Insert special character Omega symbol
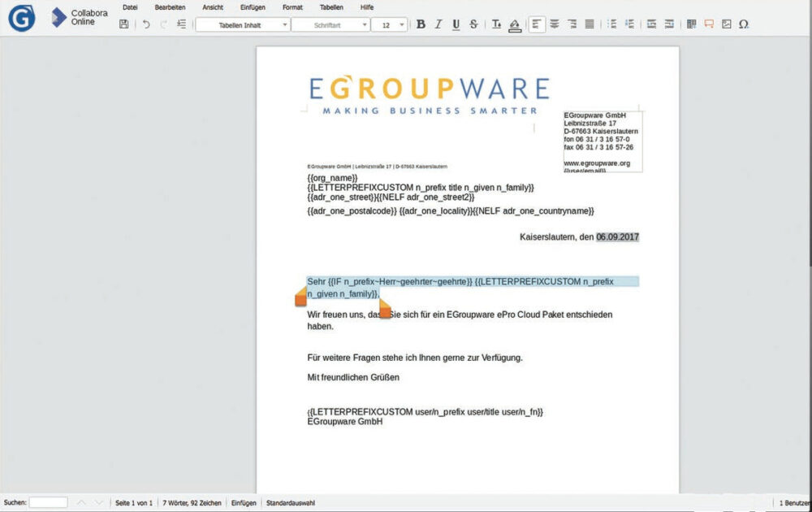The width and height of the screenshot is (812, 512). [744, 24]
